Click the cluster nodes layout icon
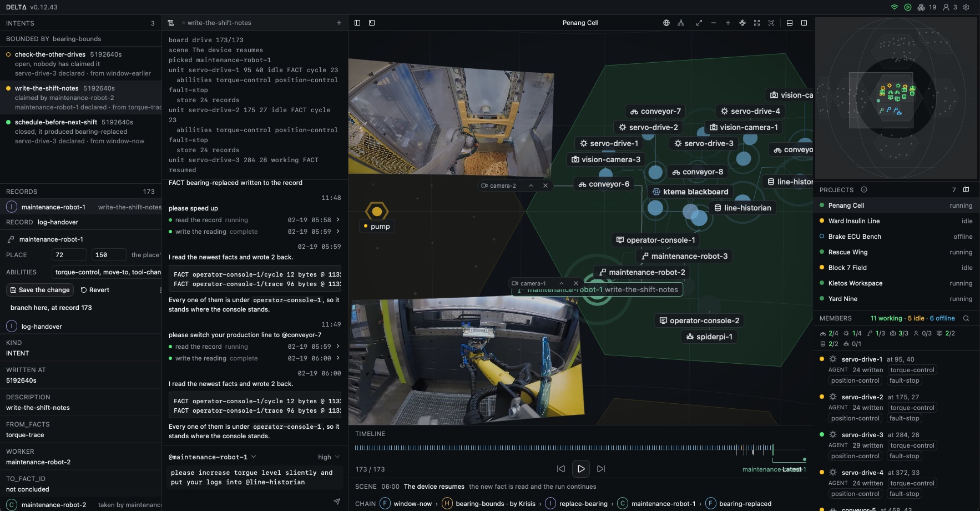Image resolution: width=980 pixels, height=511 pixels. click(x=742, y=23)
